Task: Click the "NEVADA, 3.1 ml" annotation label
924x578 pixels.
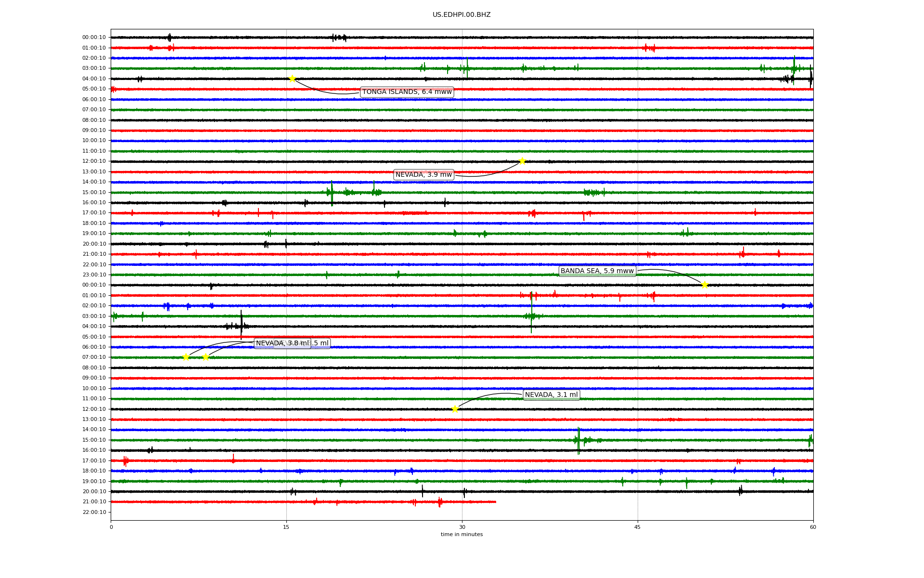Action: click(552, 394)
